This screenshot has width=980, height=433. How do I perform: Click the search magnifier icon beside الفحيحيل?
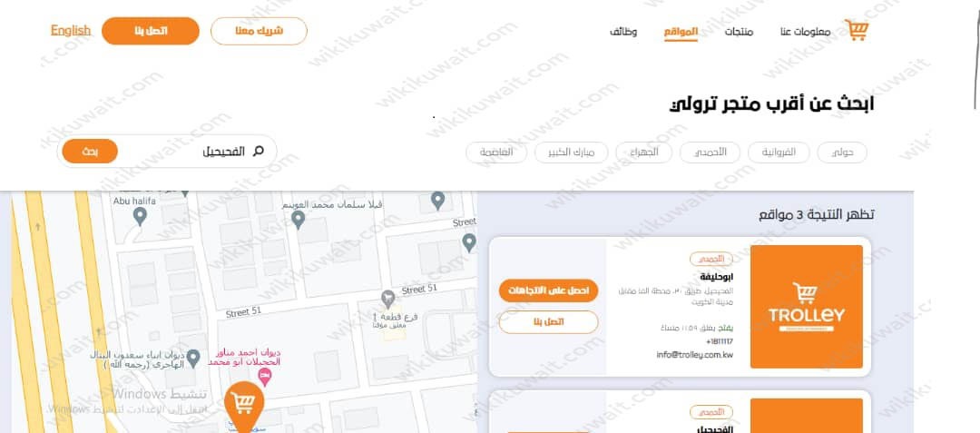pyautogui.click(x=258, y=152)
